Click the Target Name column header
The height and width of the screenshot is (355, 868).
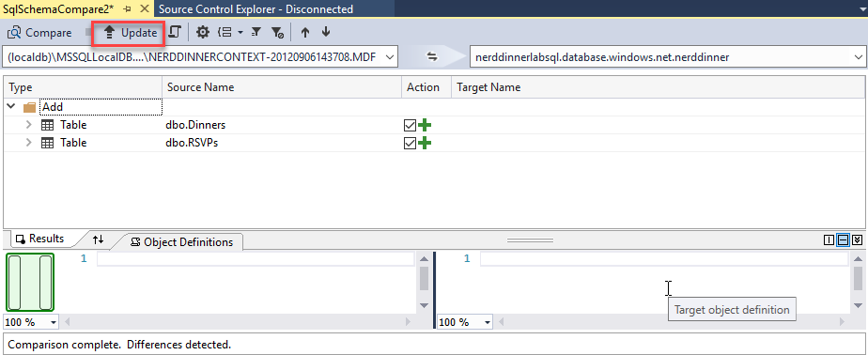tap(658, 87)
